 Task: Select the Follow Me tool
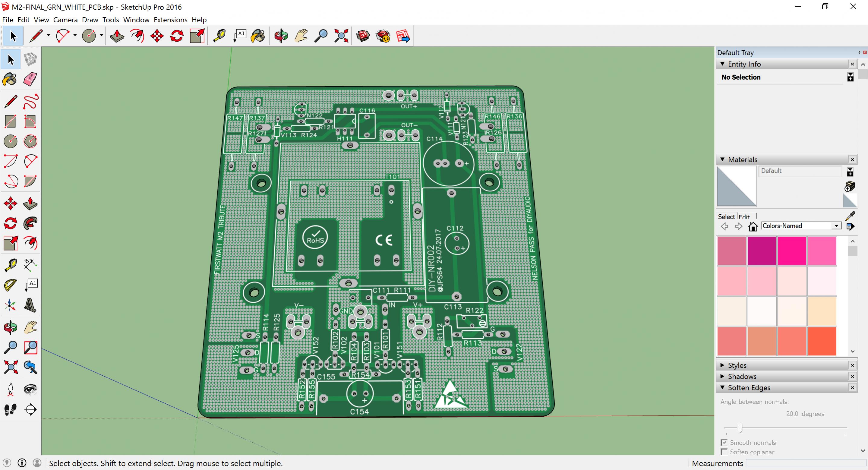30,223
